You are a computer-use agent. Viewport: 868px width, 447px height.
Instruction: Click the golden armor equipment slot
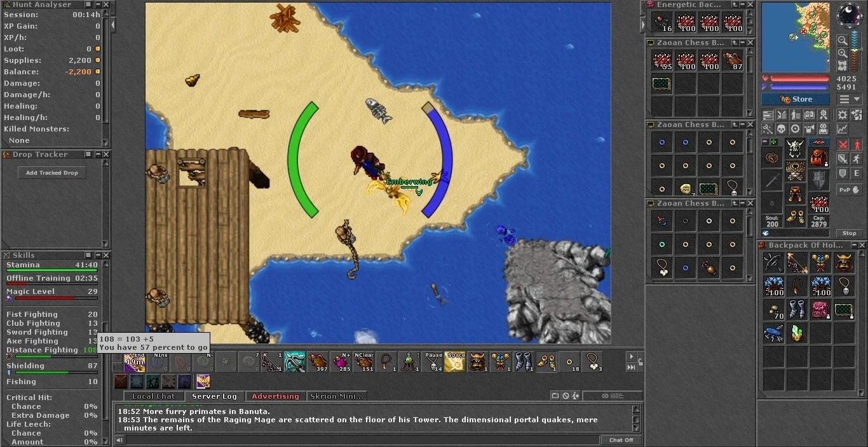[796, 171]
